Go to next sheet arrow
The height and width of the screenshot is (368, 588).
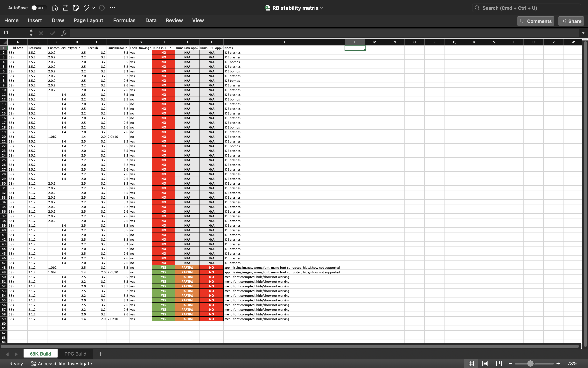[x=16, y=354]
